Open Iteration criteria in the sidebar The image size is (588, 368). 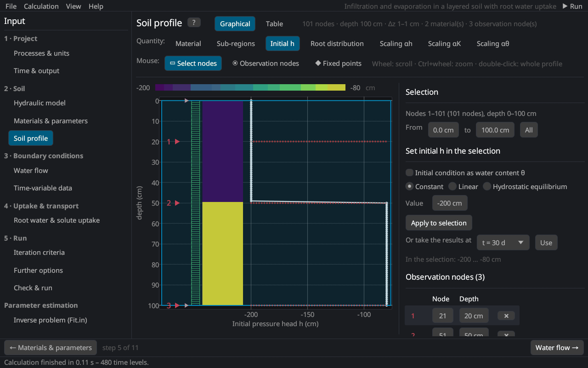tap(39, 253)
